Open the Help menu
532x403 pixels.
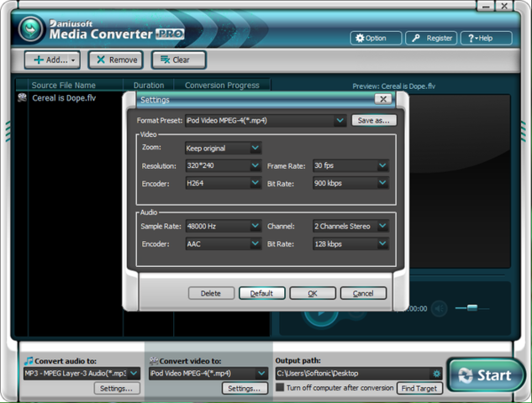[486, 38]
